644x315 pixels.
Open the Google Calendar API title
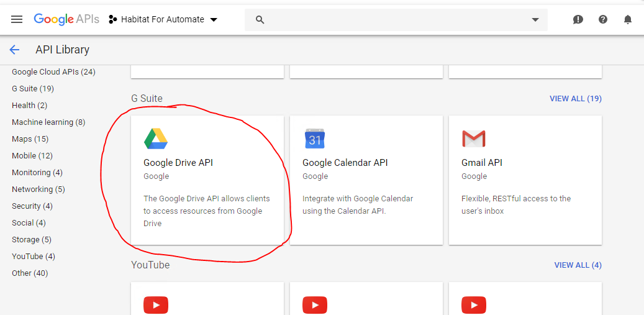345,163
